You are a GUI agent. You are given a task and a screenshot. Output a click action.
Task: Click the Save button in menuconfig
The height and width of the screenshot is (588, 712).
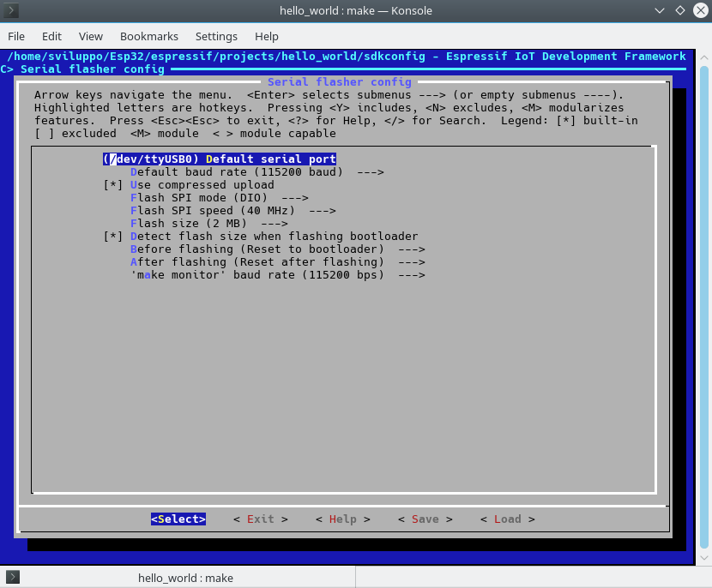click(x=424, y=519)
